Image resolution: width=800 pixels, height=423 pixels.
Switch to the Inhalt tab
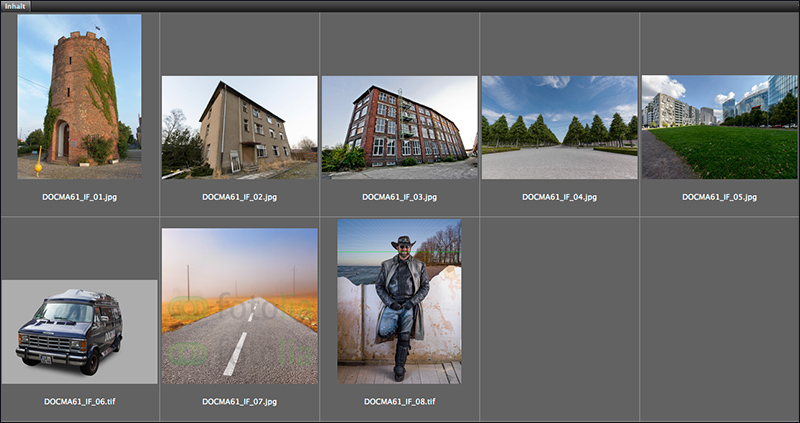[x=15, y=6]
